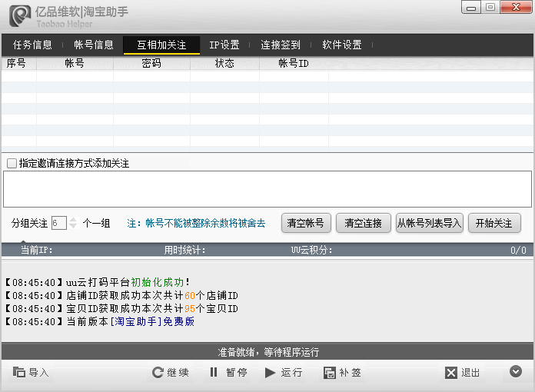This screenshot has width=535, height=392.
Task: Click the 退出 exit X icon
Action: click(451, 373)
